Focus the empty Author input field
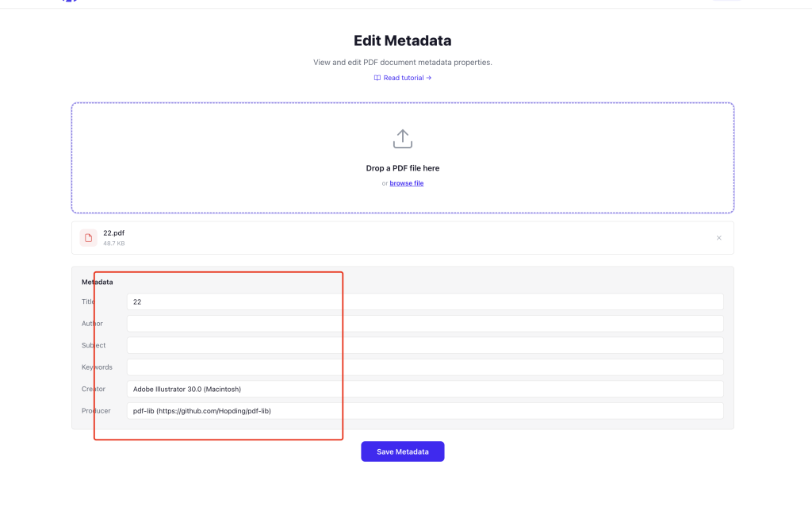This screenshot has width=812, height=507. (x=425, y=324)
